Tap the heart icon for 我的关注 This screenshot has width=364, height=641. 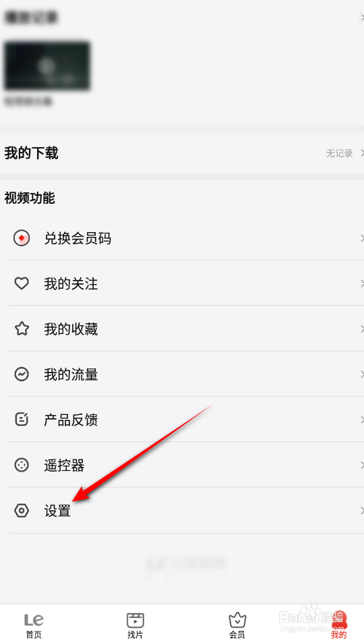(x=22, y=283)
